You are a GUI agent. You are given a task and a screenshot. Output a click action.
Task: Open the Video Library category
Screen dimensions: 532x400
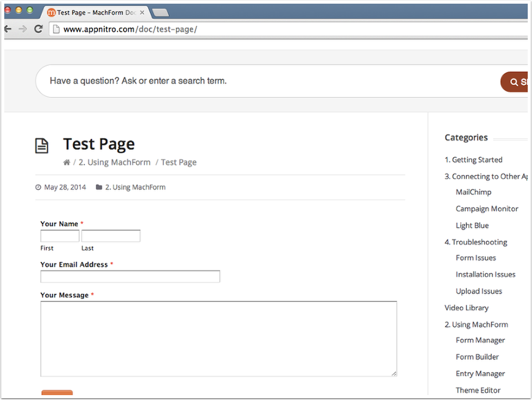click(x=466, y=307)
